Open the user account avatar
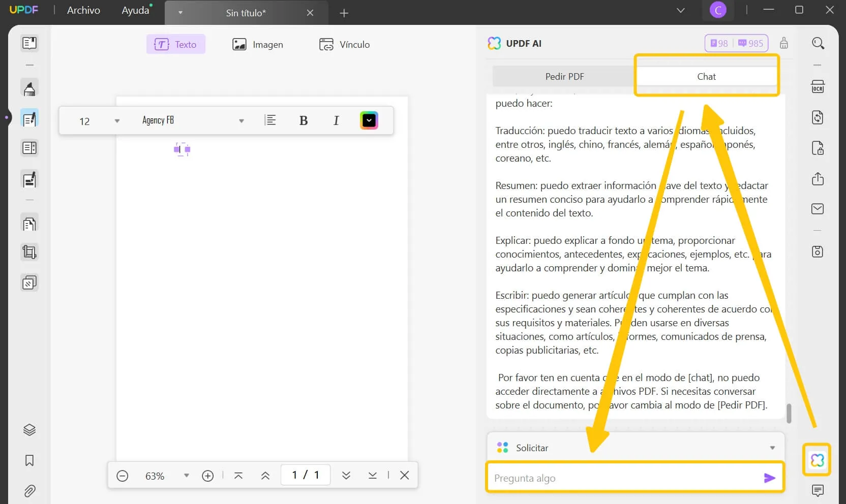The height and width of the screenshot is (504, 846). coord(718,10)
